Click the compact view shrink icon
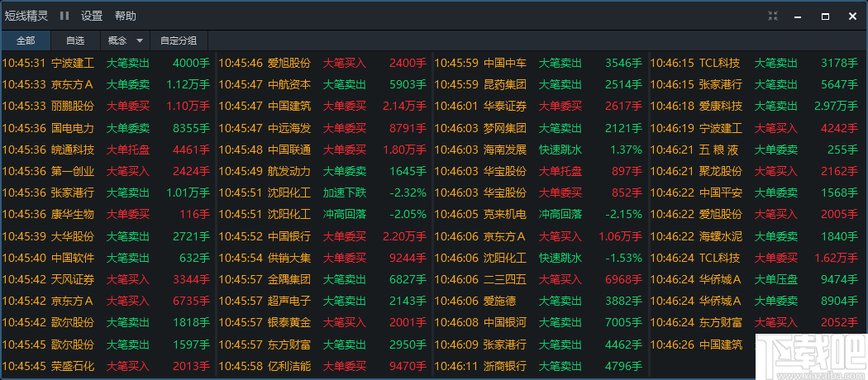Image resolution: width=868 pixels, height=380 pixels. (773, 16)
